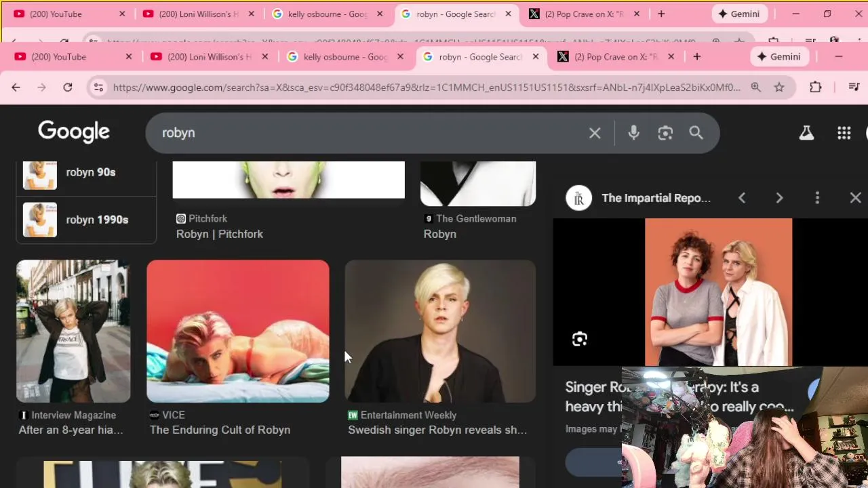This screenshot has width=868, height=488.
Task: Select the 'robyn 90s' related search
Action: pyautogui.click(x=86, y=175)
